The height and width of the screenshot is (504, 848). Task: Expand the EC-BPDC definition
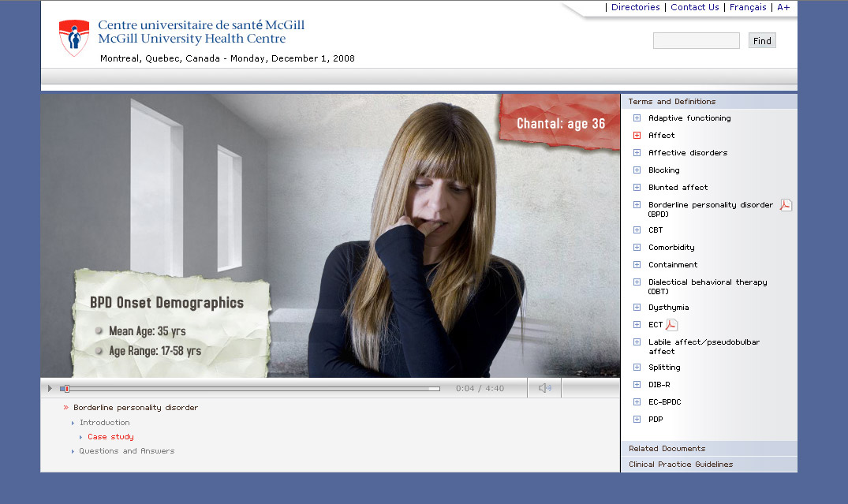[637, 401]
